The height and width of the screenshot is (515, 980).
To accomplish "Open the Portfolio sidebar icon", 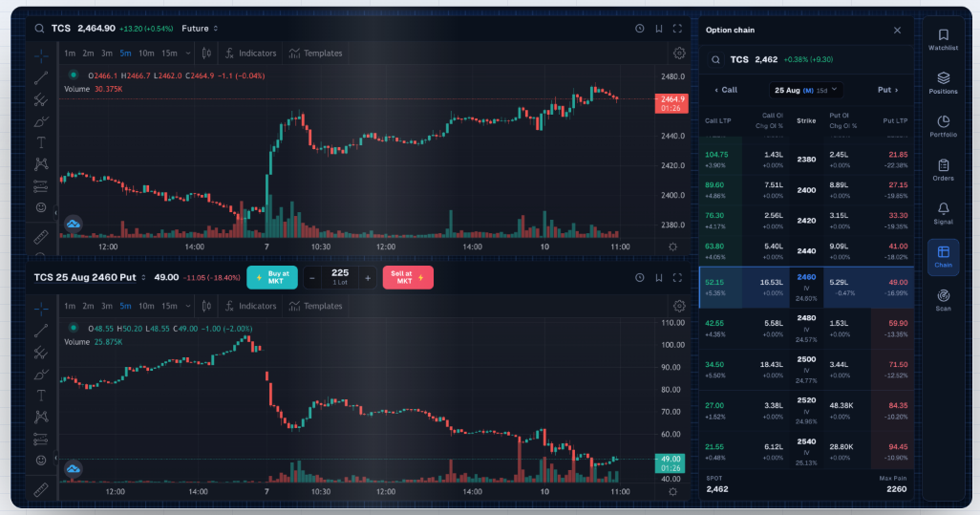I will 943,125.
